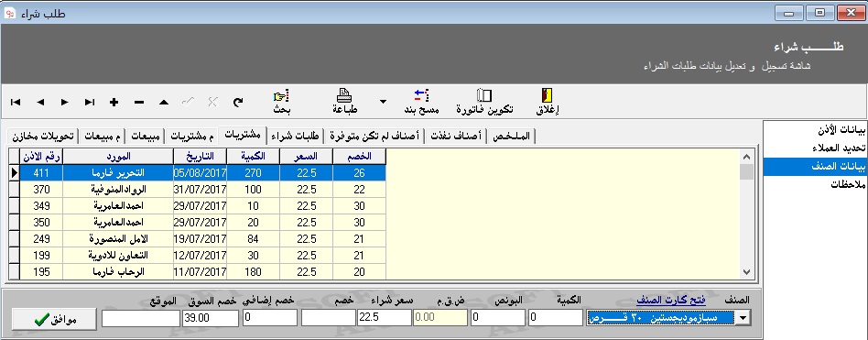Image resolution: width=868 pixels, height=340 pixels.
Task: Open the م مشتريات tab
Action: (x=192, y=136)
